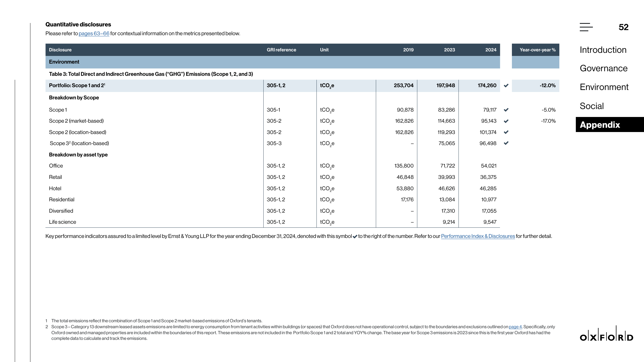Open Performance Index & Disclosures link
644x362 pixels.
[x=478, y=236]
